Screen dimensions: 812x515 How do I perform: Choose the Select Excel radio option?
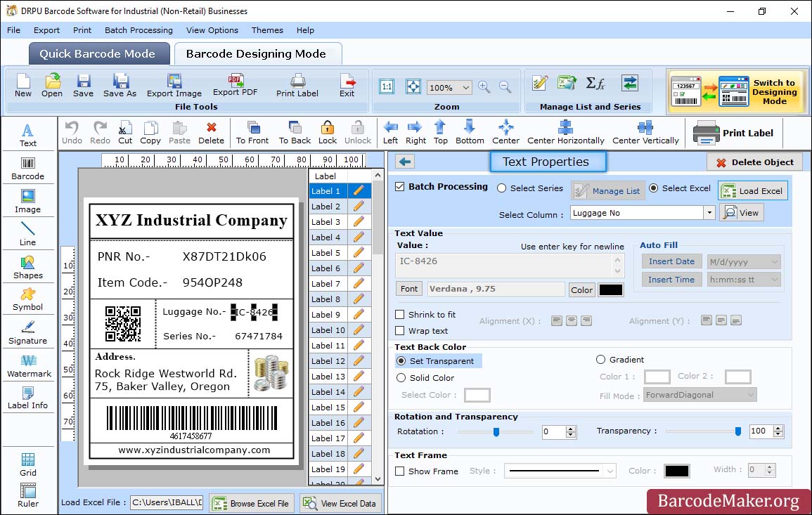coord(654,188)
